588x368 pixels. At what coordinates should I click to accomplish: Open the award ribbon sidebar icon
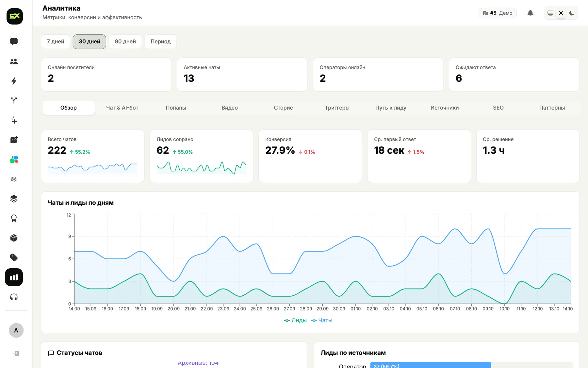(14, 218)
